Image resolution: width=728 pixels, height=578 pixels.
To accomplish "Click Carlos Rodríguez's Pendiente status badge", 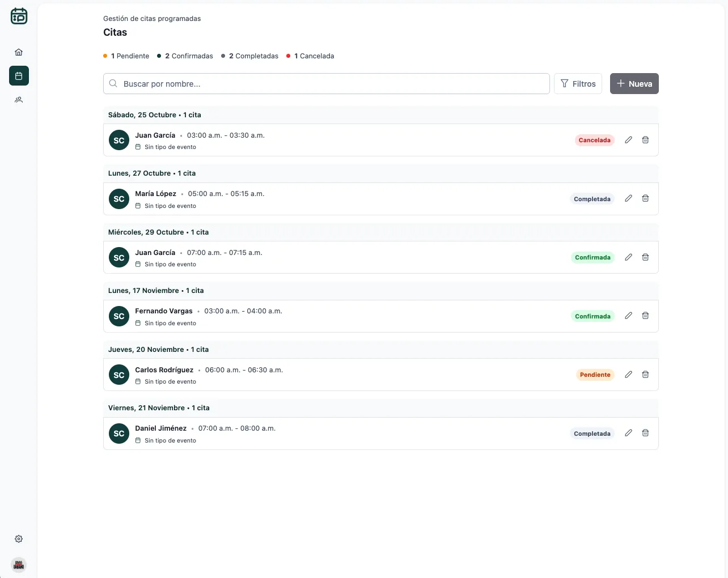I will pos(595,375).
